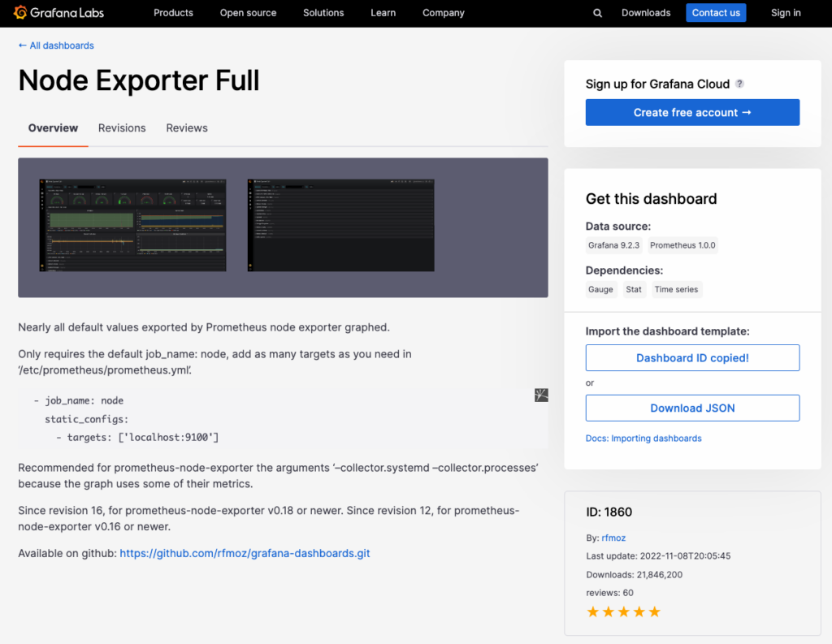
Task: Open the Company menu
Action: click(x=444, y=13)
